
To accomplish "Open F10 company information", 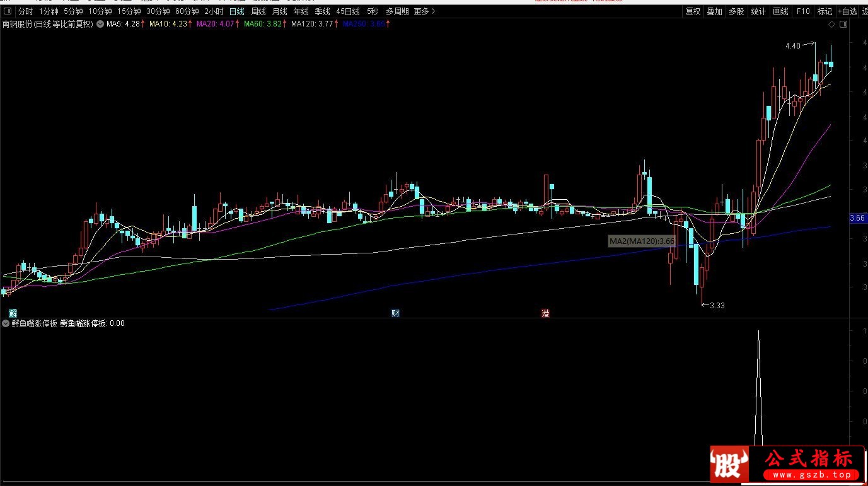I will pyautogui.click(x=802, y=11).
